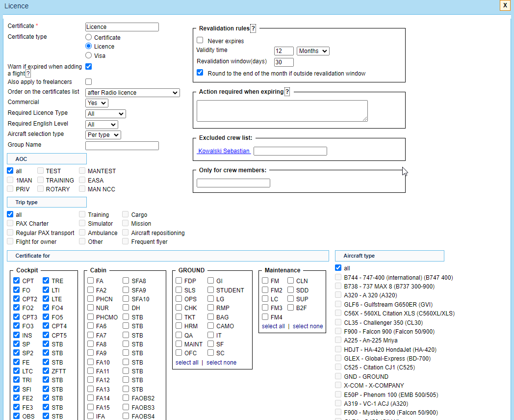Uncheck the OBS cockpit checkbox
The width and height of the screenshot is (514, 420).
tap(16, 416)
